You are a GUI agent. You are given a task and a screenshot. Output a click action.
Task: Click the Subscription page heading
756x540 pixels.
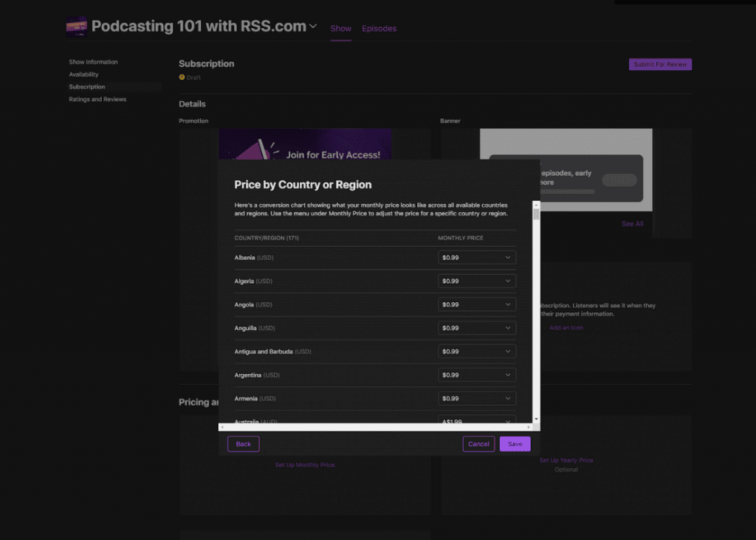[x=207, y=64]
